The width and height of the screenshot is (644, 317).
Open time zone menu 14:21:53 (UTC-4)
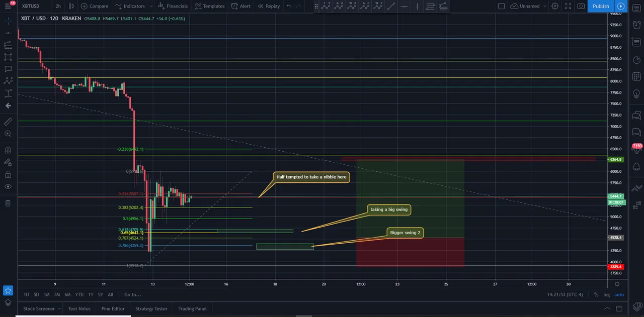pyautogui.click(x=566, y=294)
